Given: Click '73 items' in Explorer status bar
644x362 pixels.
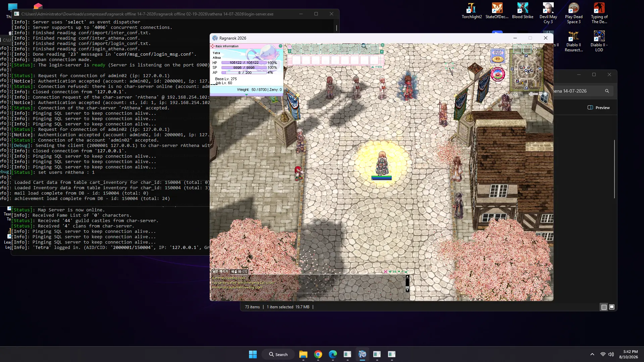Looking at the screenshot, I should [x=252, y=307].
